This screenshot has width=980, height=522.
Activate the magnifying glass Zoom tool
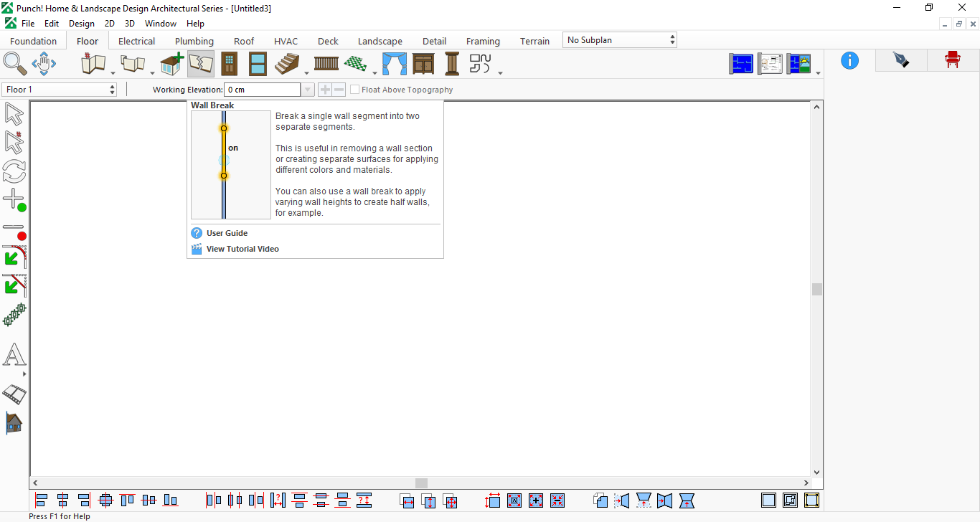pyautogui.click(x=14, y=63)
